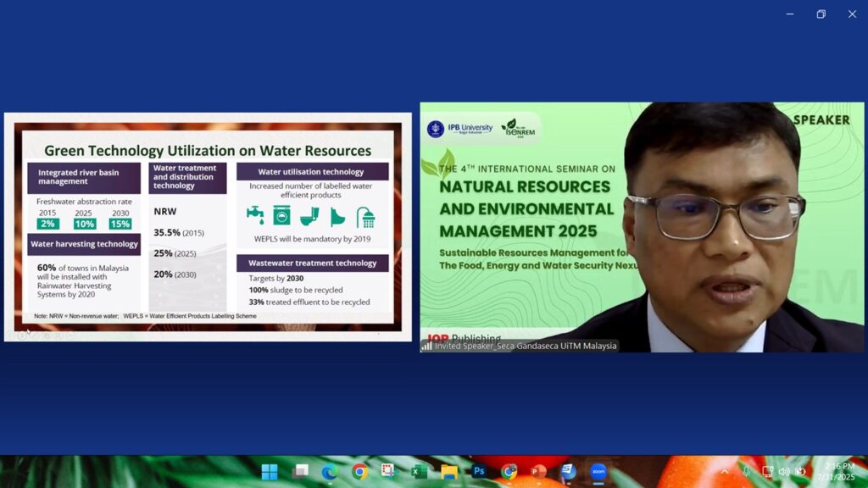Open Microsoft Edge from the taskbar
Image resolution: width=868 pixels, height=488 pixels.
coord(329,472)
